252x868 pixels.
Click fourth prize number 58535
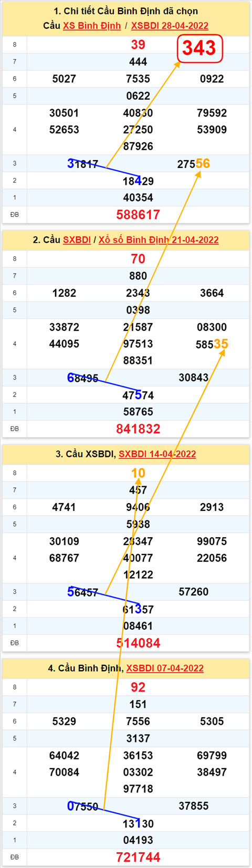click(x=212, y=344)
